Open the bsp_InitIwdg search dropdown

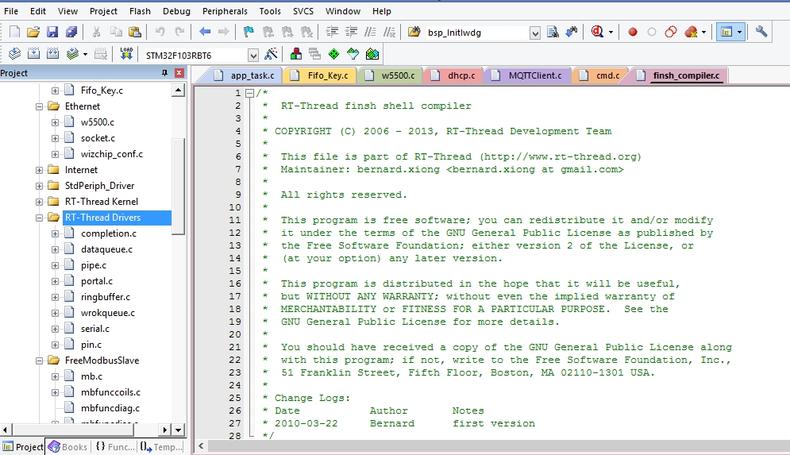535,33
